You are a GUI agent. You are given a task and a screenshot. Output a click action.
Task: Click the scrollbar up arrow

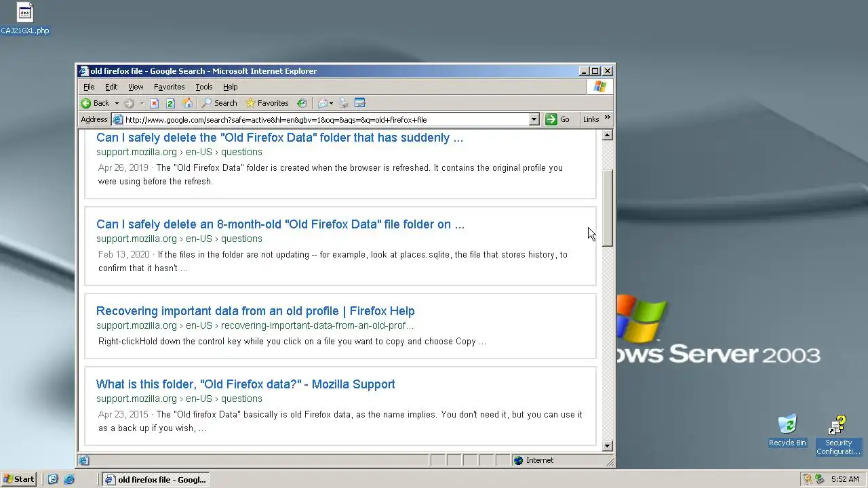coord(607,135)
